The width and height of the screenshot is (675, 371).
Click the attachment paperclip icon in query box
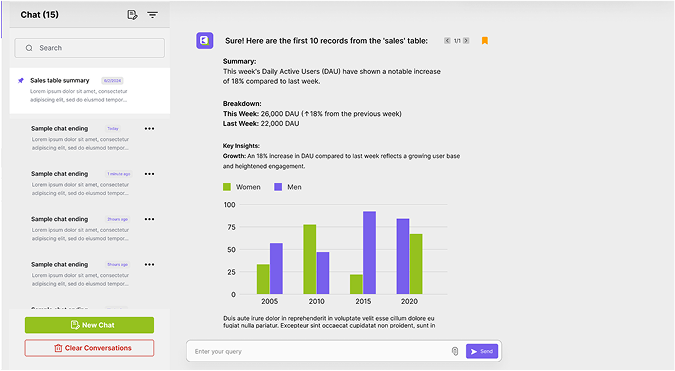pos(455,351)
